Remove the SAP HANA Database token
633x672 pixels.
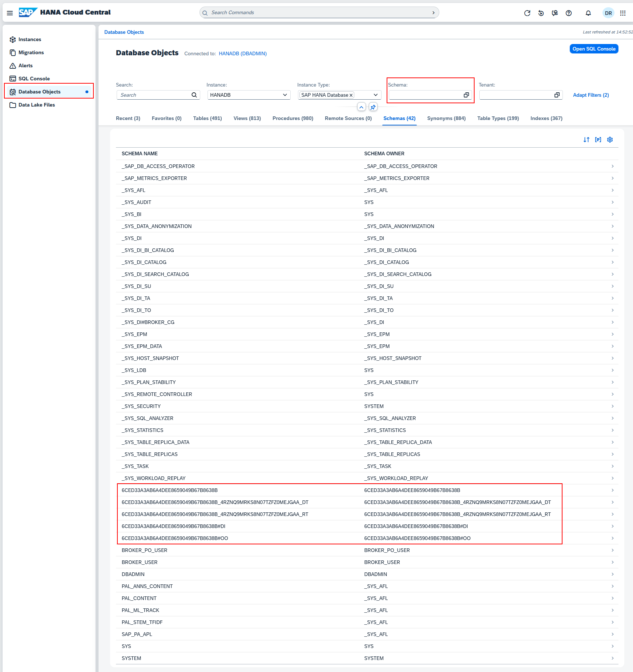(x=351, y=95)
